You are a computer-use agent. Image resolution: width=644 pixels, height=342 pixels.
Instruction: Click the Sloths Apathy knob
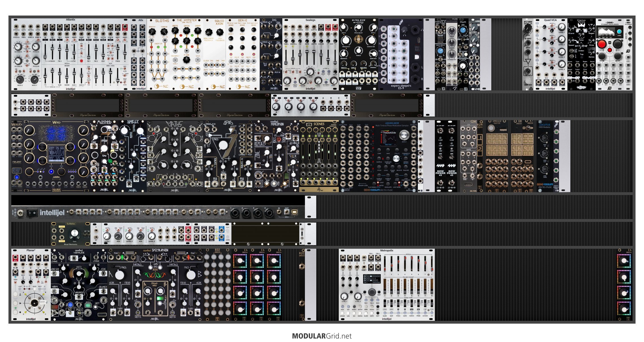click(152, 32)
